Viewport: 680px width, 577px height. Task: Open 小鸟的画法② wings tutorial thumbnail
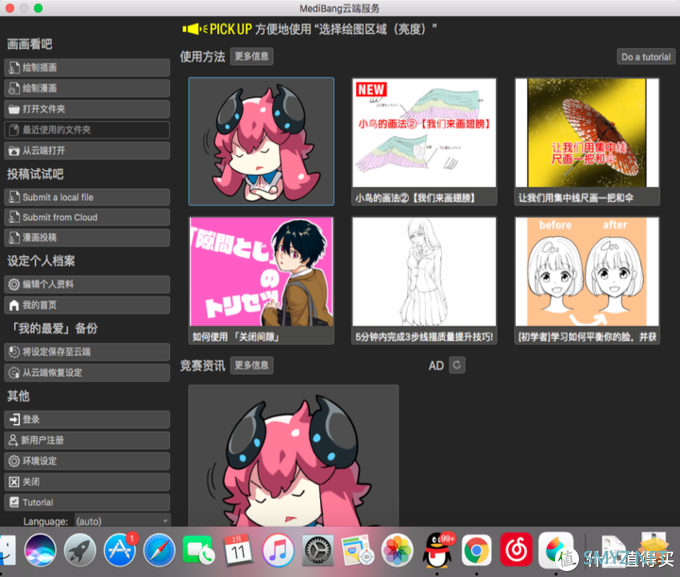pyautogui.click(x=424, y=141)
